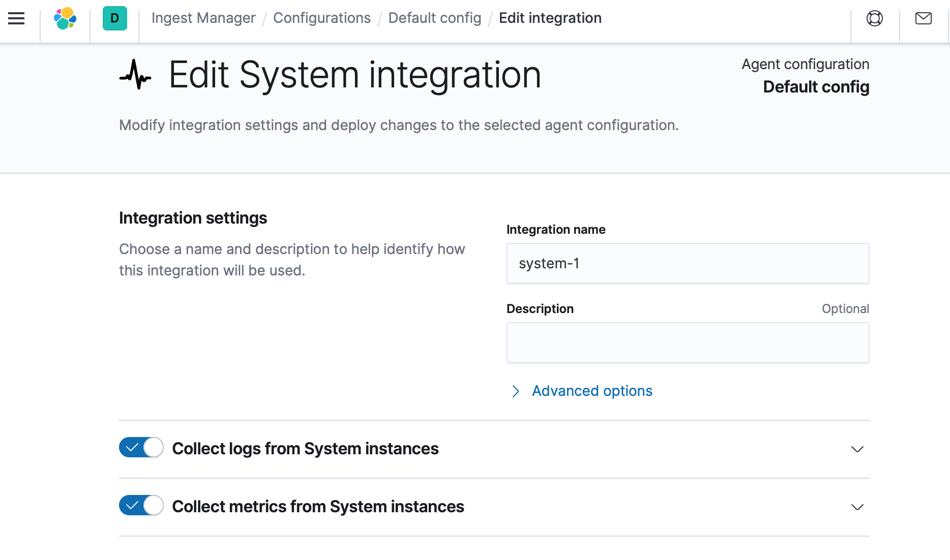Click into the Integration name field
950x560 pixels.
687,263
